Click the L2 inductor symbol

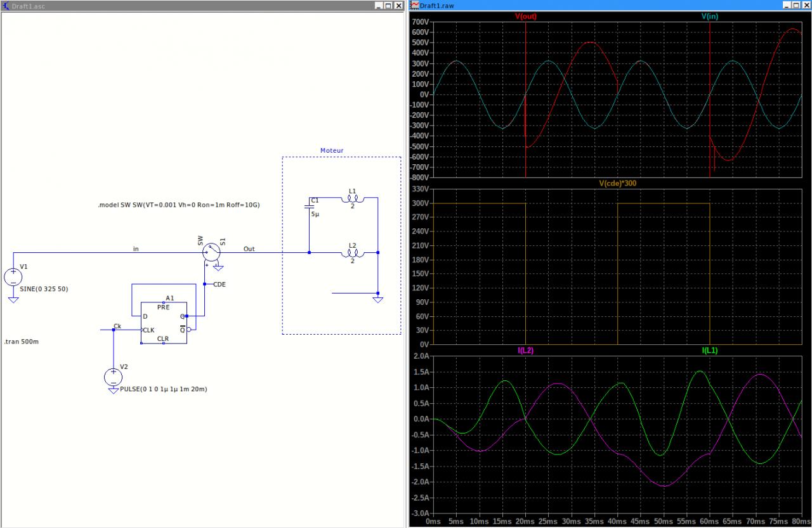[x=353, y=253]
